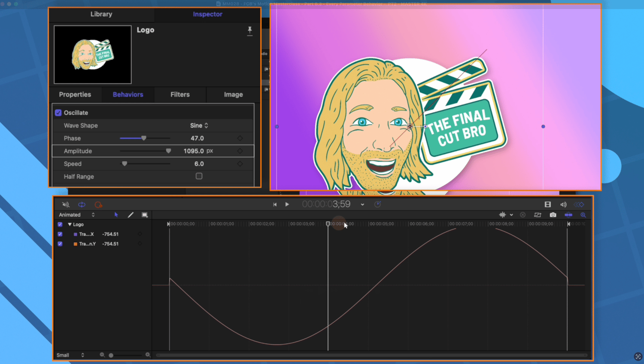
Task: Click the red record animation button
Action: click(x=98, y=205)
